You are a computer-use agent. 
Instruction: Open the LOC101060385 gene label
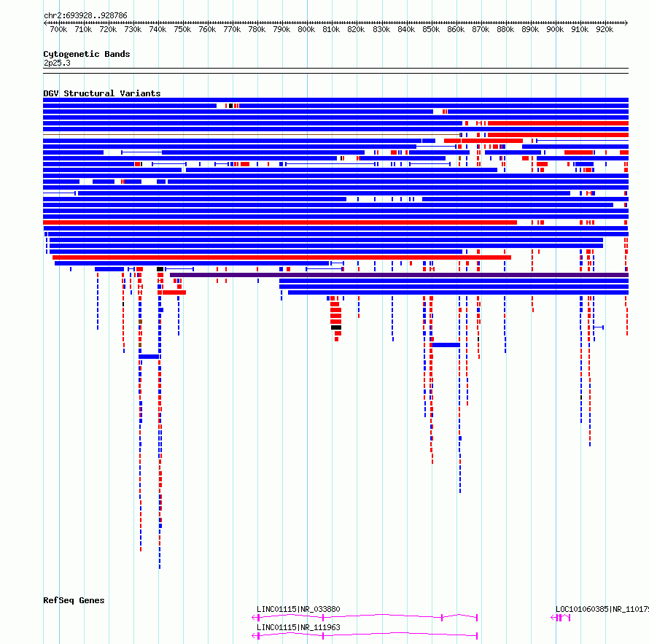(x=602, y=609)
